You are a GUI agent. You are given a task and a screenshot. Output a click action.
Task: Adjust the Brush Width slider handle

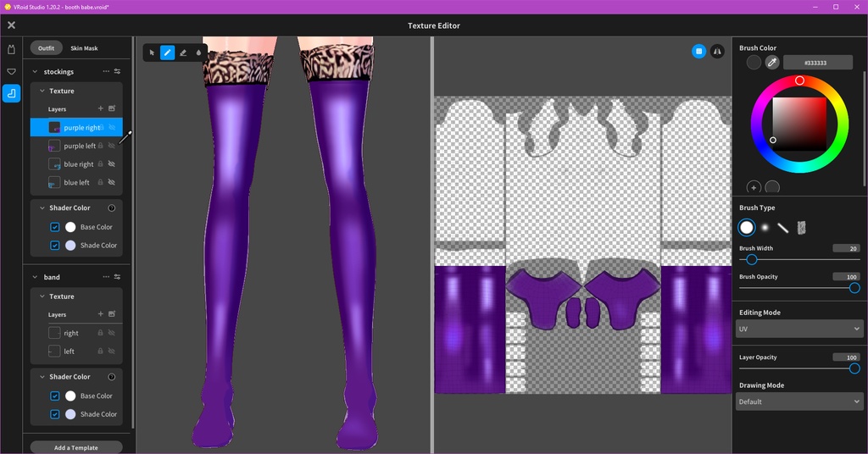751,259
